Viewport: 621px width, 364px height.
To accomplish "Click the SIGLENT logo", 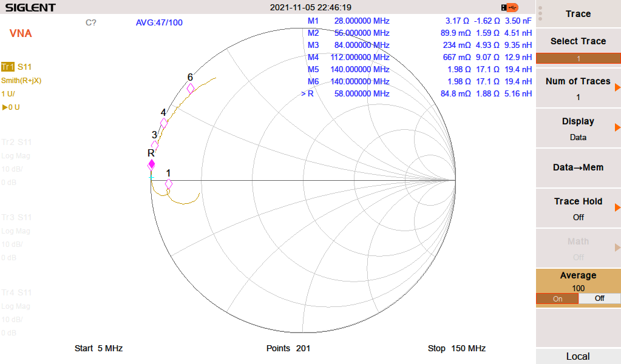I will coord(30,7).
